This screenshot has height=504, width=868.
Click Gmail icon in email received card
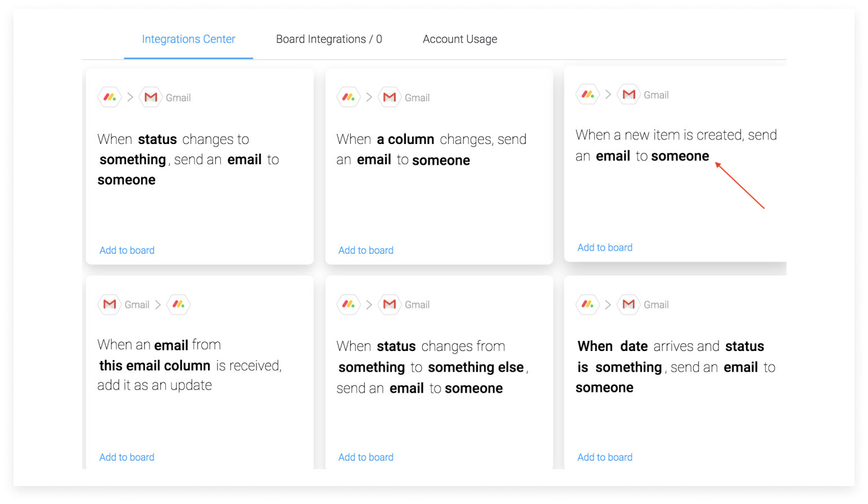(110, 304)
